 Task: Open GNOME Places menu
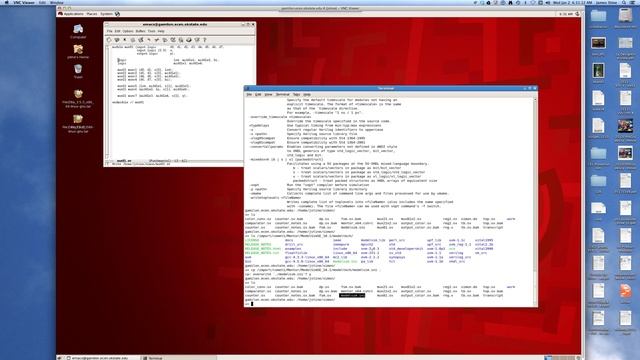[92, 14]
